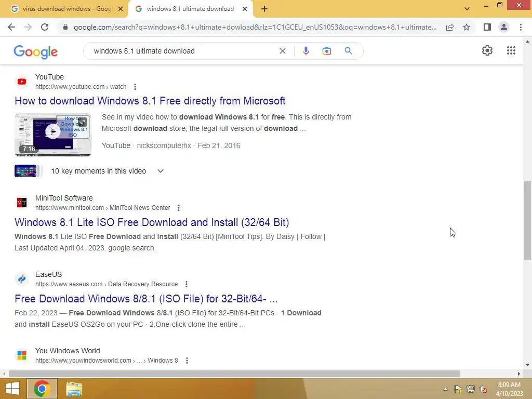532x399 pixels.
Task: Click the Chrome taskbar icon
Action: tap(42, 389)
